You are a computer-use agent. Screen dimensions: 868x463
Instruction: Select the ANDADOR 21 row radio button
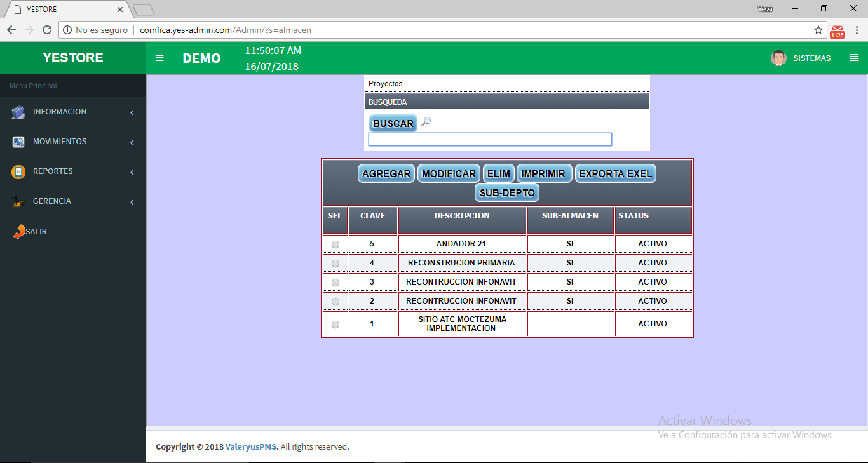tap(336, 245)
